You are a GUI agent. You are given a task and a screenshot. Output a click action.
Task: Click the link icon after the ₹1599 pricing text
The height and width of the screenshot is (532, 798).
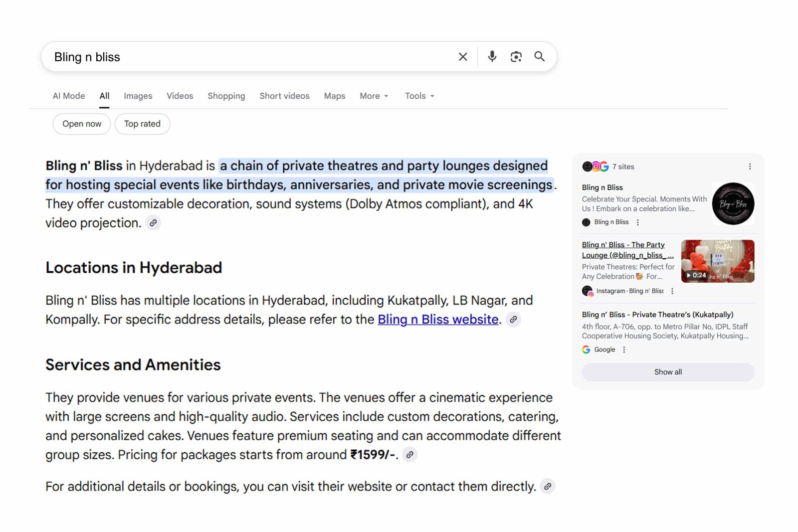point(410,454)
